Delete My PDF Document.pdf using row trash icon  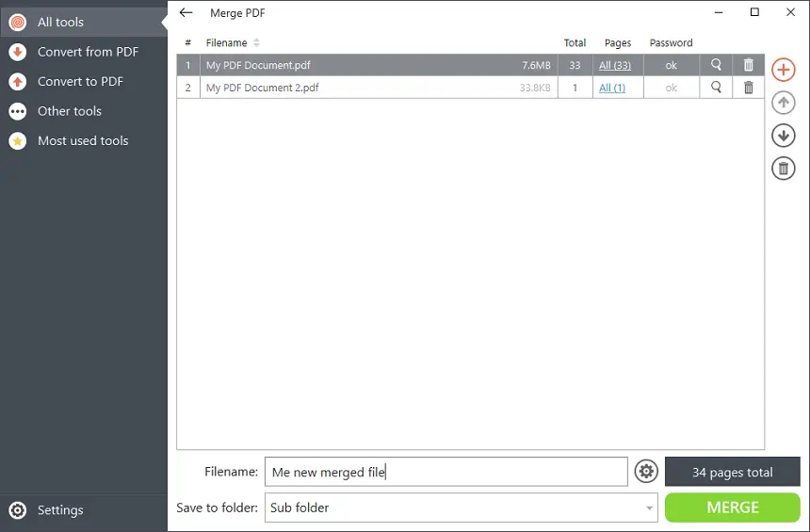click(x=749, y=65)
